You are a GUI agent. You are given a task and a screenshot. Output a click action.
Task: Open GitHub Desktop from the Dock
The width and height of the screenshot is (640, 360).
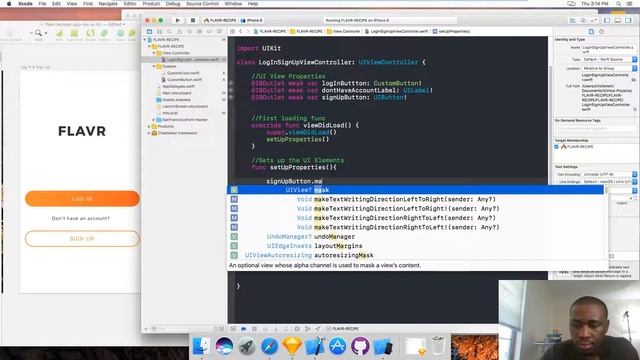point(360,347)
